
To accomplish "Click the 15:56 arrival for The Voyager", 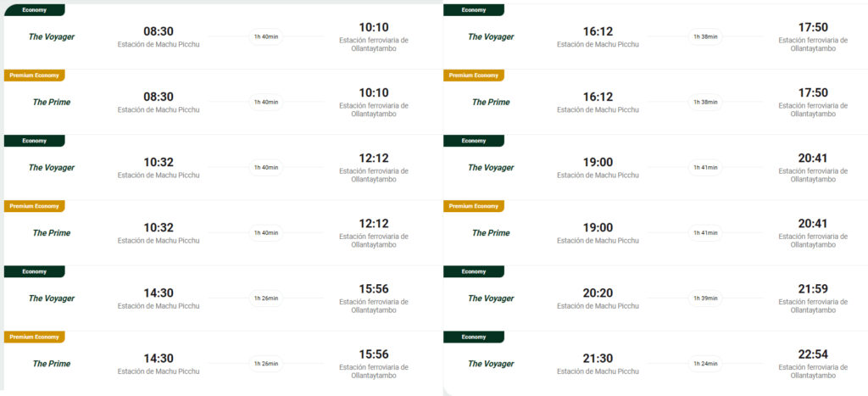I will click(374, 289).
